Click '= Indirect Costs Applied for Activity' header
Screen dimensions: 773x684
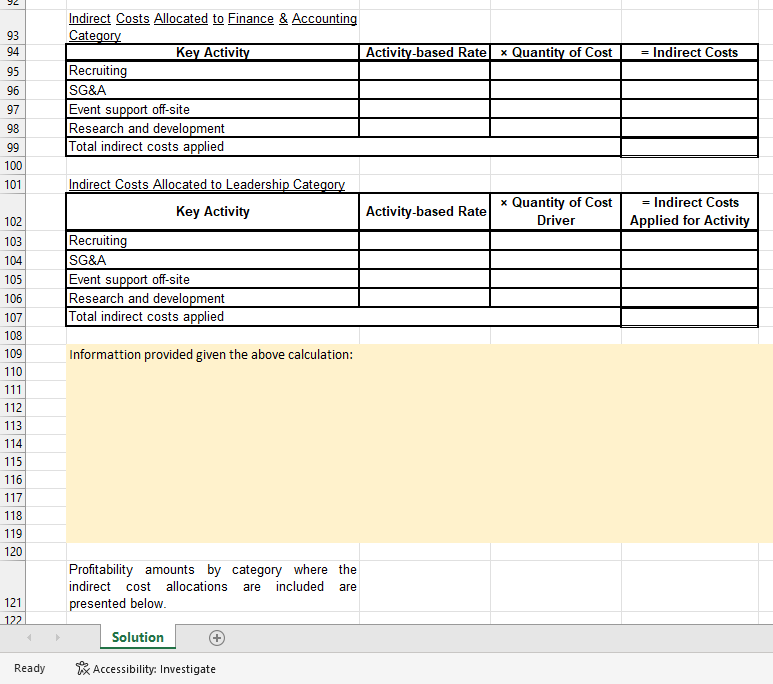pos(689,212)
